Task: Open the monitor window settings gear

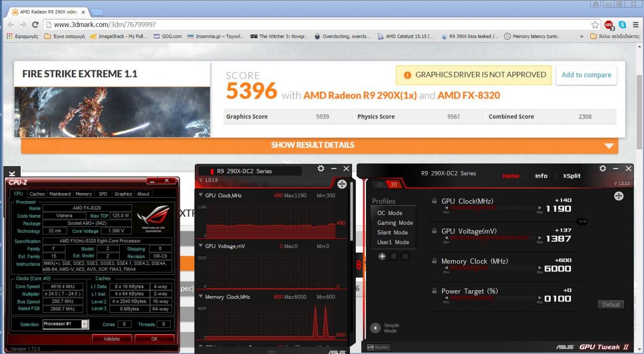Action: [x=321, y=168]
